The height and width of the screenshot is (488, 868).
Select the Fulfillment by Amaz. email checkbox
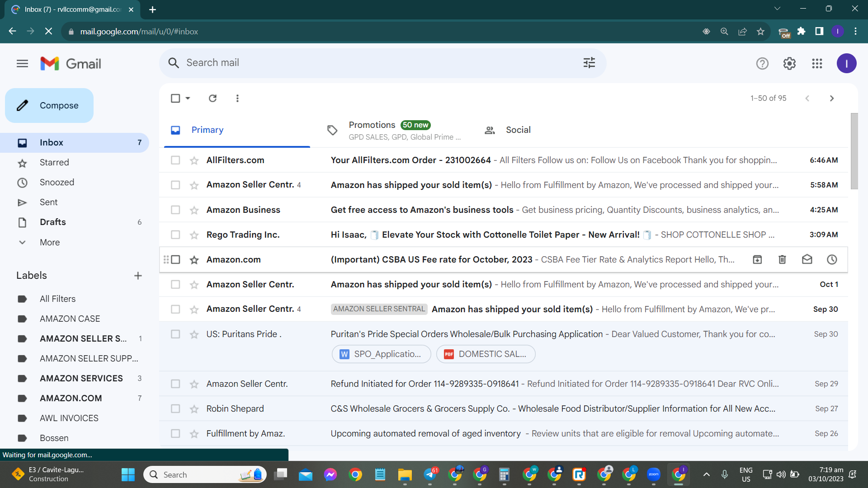click(x=175, y=433)
